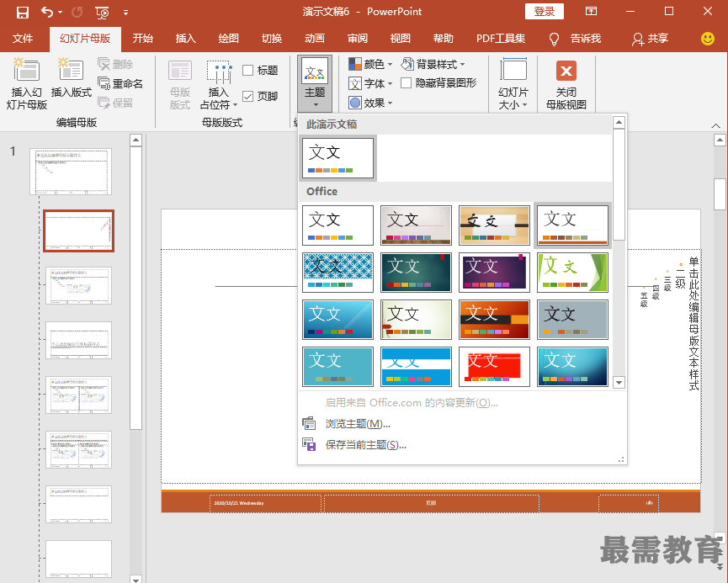
Task: Start the slideshow from beginning icon
Action: pyautogui.click(x=102, y=13)
